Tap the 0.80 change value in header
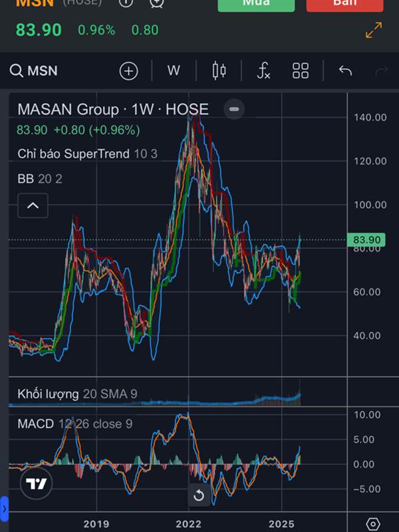The height and width of the screenshot is (532, 399). click(145, 30)
